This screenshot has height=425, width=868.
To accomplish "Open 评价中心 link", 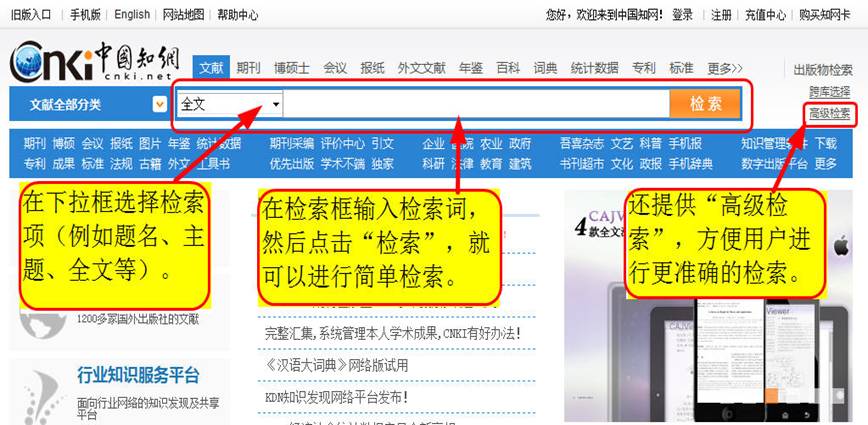I will tap(343, 144).
